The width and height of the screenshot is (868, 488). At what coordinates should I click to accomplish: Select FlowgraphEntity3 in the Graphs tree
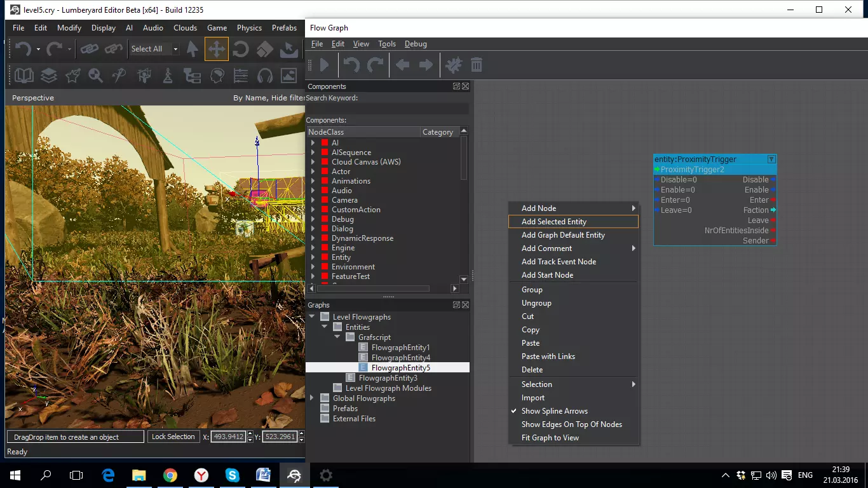click(388, 378)
